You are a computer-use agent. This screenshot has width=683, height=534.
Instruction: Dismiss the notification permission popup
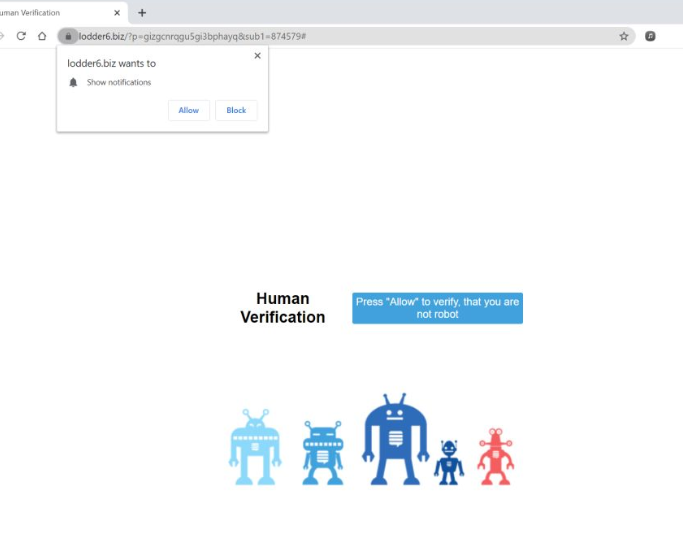257,55
